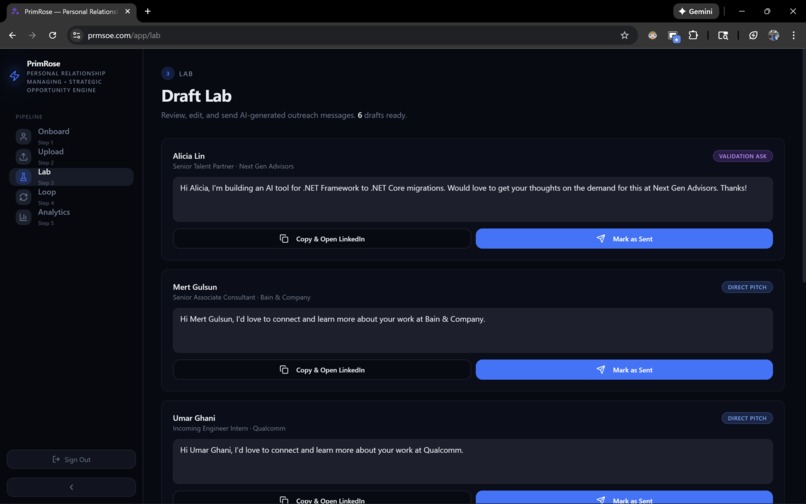Click the Draft Lab heading
806x504 pixels.
click(196, 96)
